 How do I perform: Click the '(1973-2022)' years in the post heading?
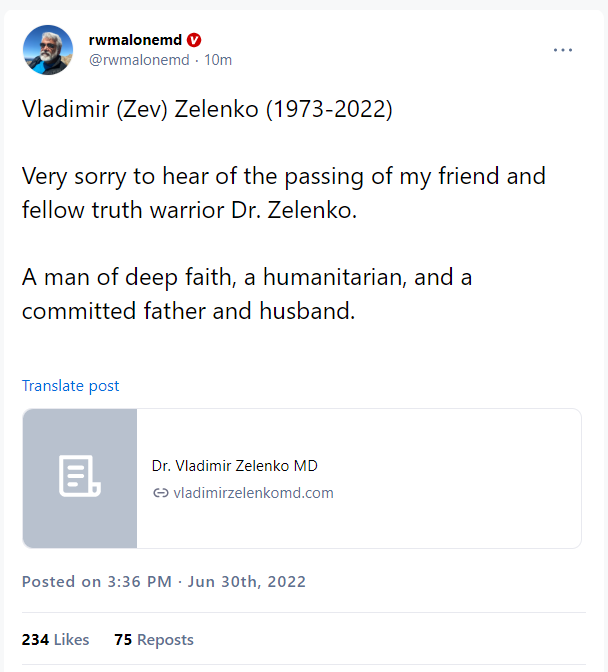pos(329,109)
